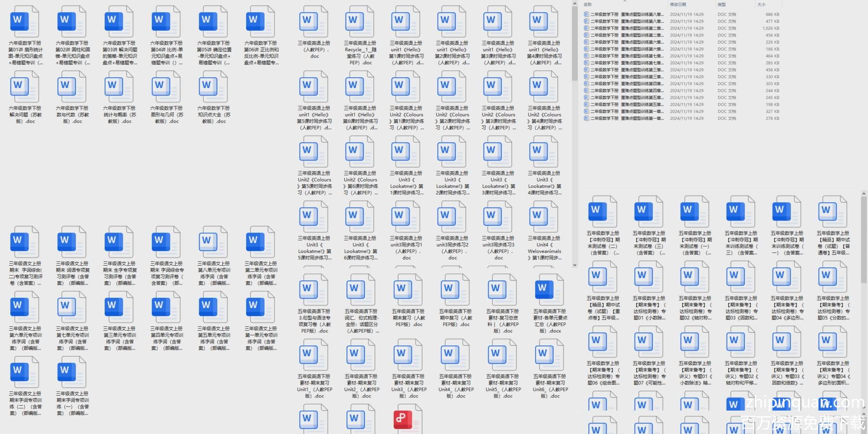Click the 二年级数学下册 row sized 198 KB
Screen dimensions: 868x434
pos(681,105)
